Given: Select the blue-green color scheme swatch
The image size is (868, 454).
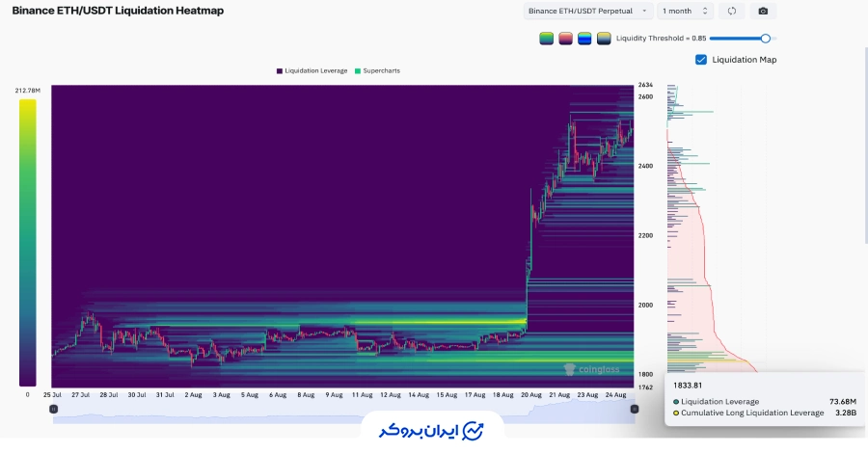Looking at the screenshot, I should coord(584,39).
